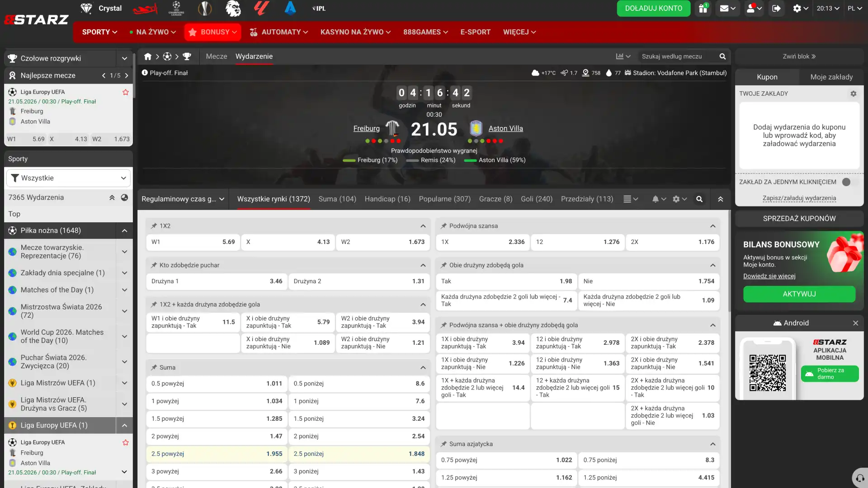
Task: Expand Liga Mistrzów UEFA (1) league
Action: coord(124,383)
